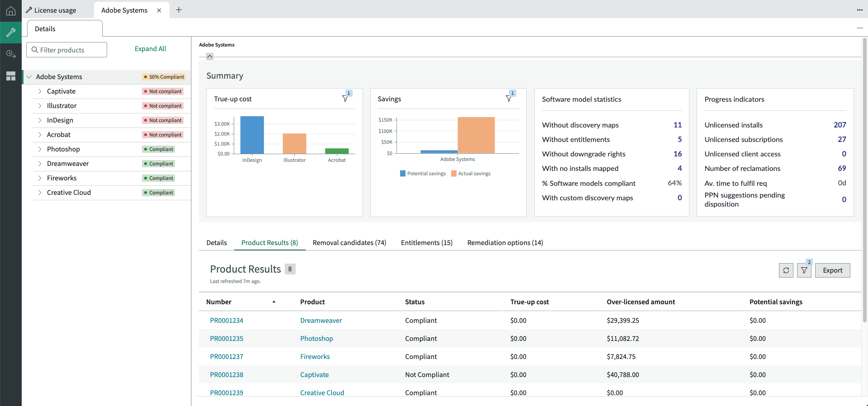Expand the Acrobat tree node

coord(40,135)
